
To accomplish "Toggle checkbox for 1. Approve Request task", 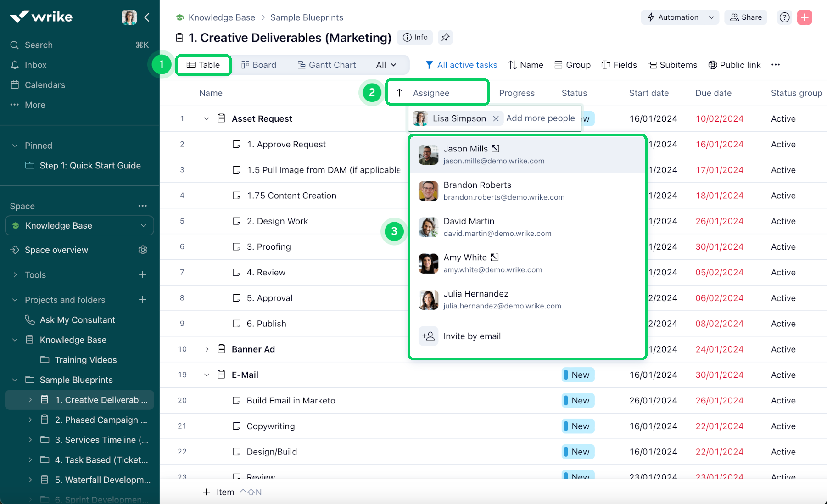I will (x=237, y=145).
